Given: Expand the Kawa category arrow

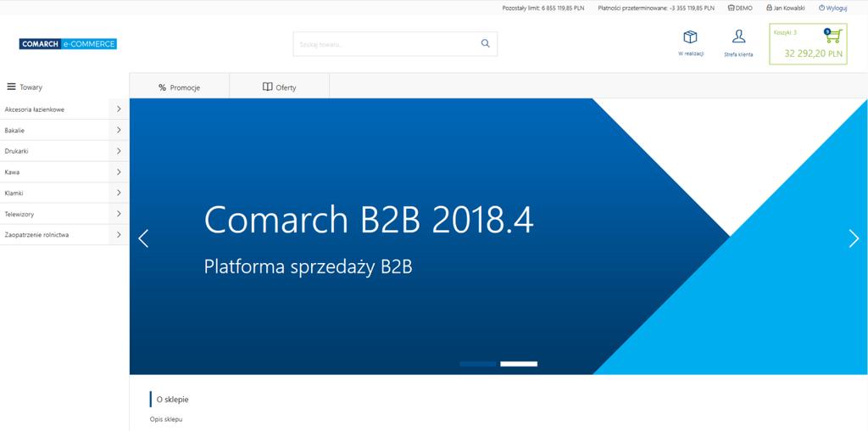Looking at the screenshot, I should pos(119,171).
